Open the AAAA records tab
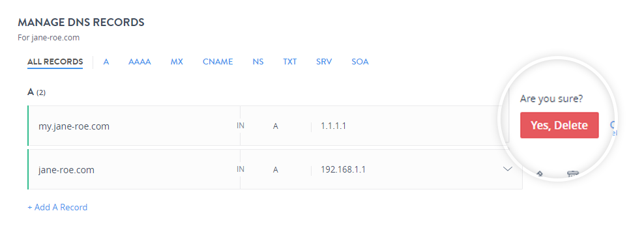Viewport: 644px width, 237px height. click(x=139, y=62)
